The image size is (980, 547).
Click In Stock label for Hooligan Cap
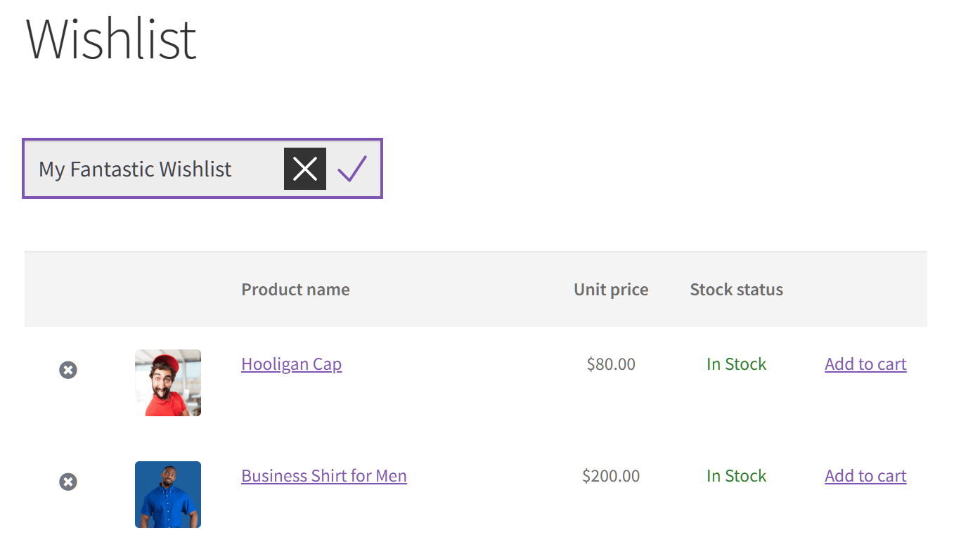click(736, 364)
